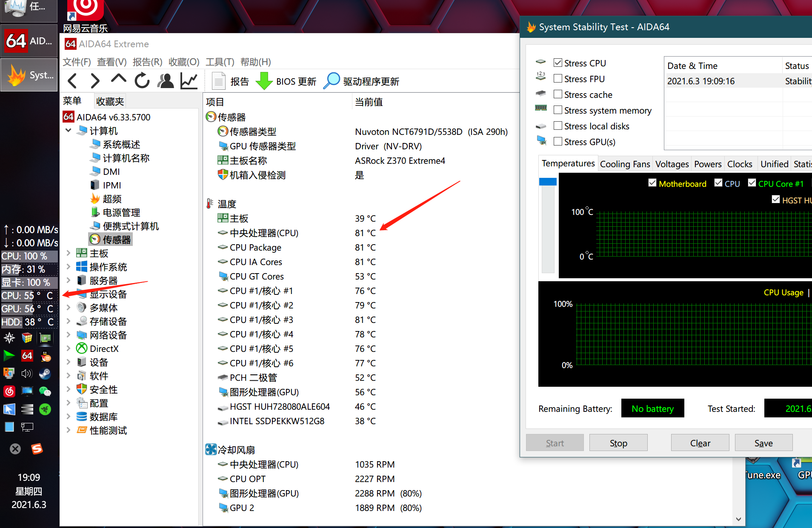Image resolution: width=812 pixels, height=528 pixels.
Task: Click the up-level arrow in AIDA64 toolbar
Action: coord(119,79)
